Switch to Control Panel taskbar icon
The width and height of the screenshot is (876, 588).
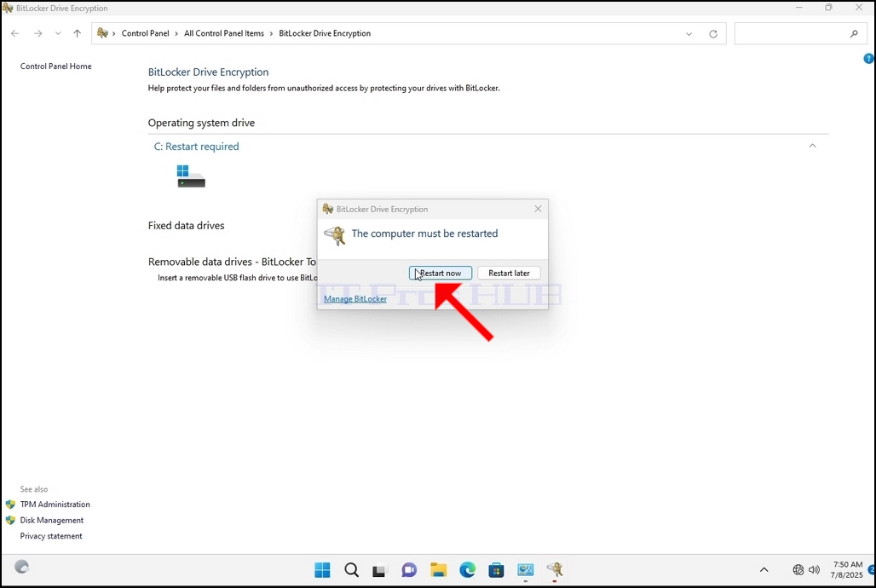click(526, 570)
